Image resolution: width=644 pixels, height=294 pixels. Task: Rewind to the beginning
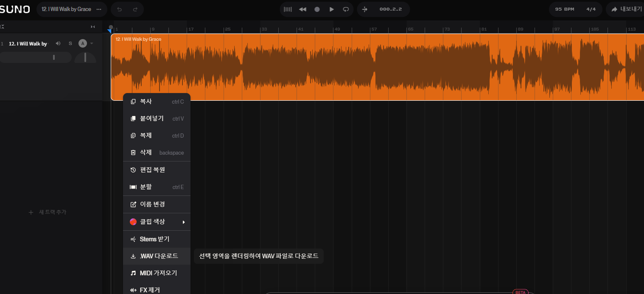click(x=302, y=9)
